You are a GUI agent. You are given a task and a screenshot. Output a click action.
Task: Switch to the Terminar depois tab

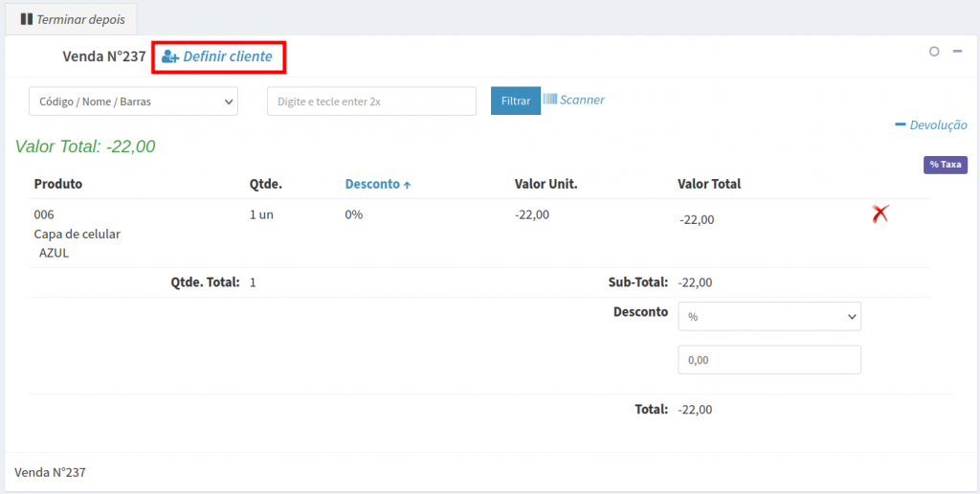[x=73, y=19]
